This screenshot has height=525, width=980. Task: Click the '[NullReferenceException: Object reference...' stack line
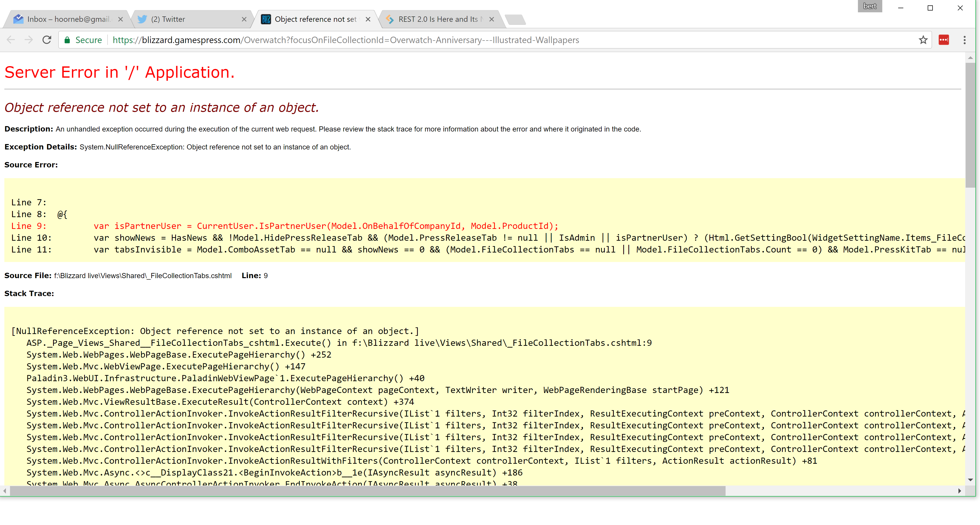[215, 331]
